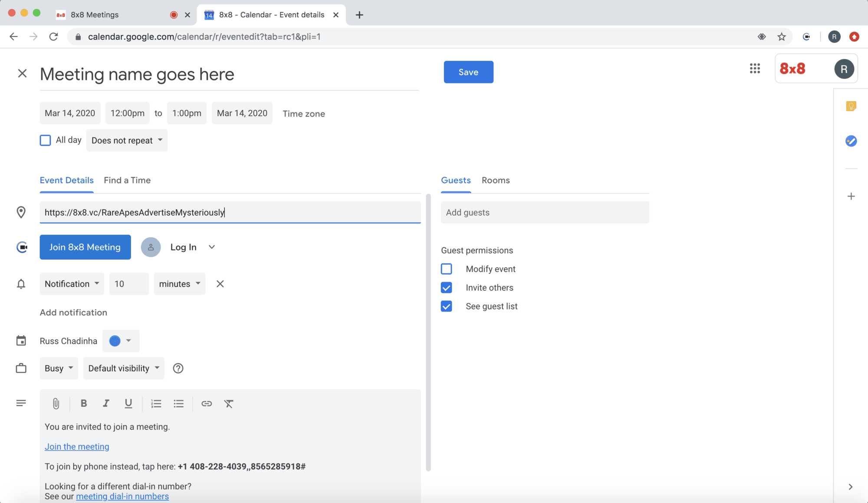Viewport: 868px width, 503px height.
Task: Insert a bulleted list
Action: click(178, 404)
